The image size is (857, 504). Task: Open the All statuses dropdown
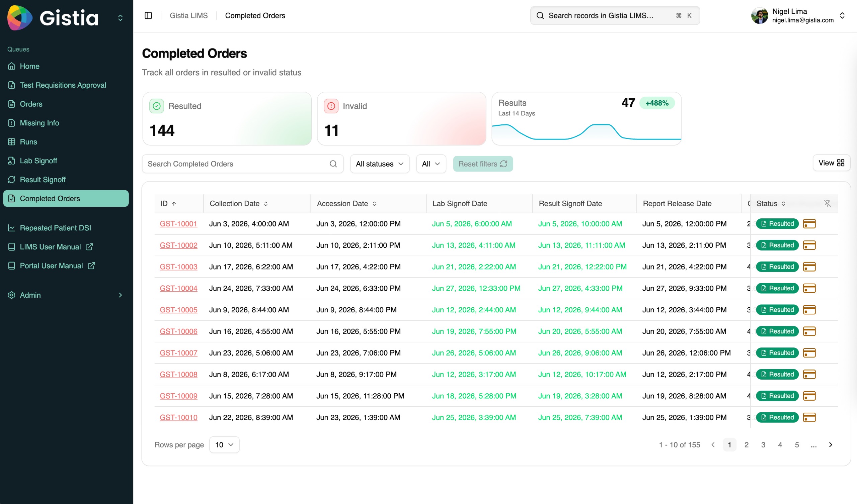tap(380, 164)
